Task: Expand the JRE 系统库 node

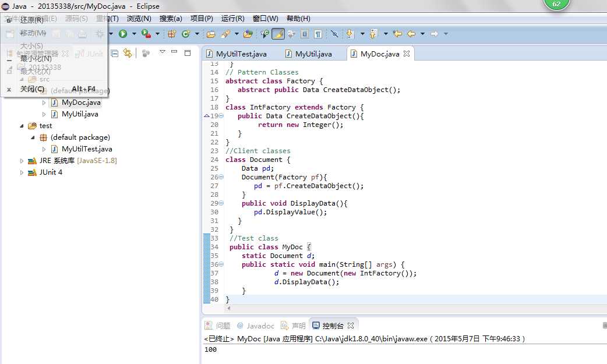Action: click(22, 161)
